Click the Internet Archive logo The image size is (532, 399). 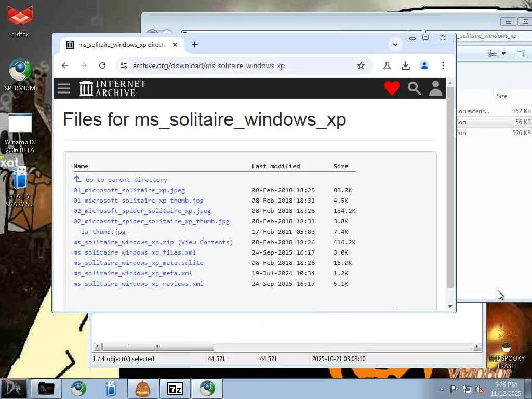pos(112,88)
